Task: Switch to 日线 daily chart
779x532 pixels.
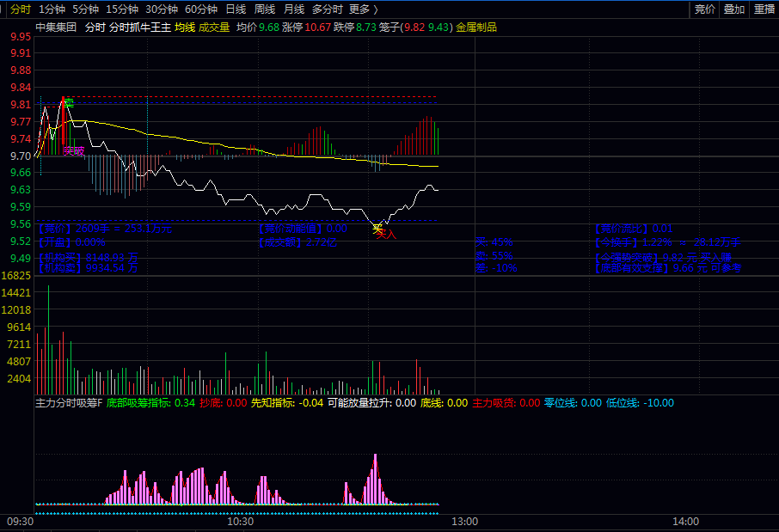Action: click(x=236, y=9)
